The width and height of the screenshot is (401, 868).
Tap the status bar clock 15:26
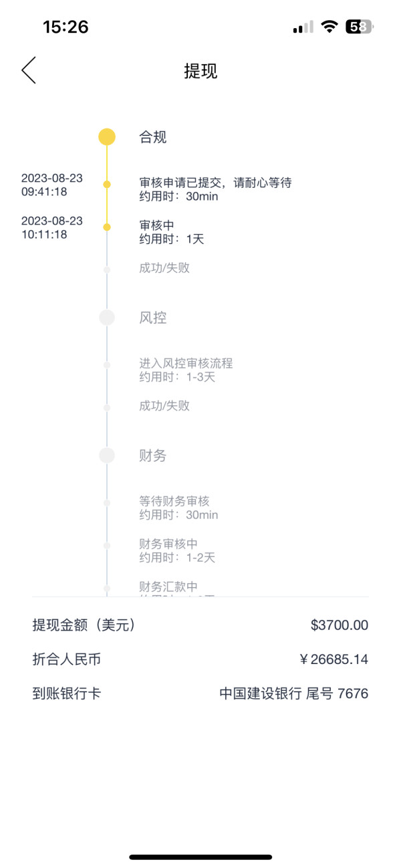tap(65, 27)
